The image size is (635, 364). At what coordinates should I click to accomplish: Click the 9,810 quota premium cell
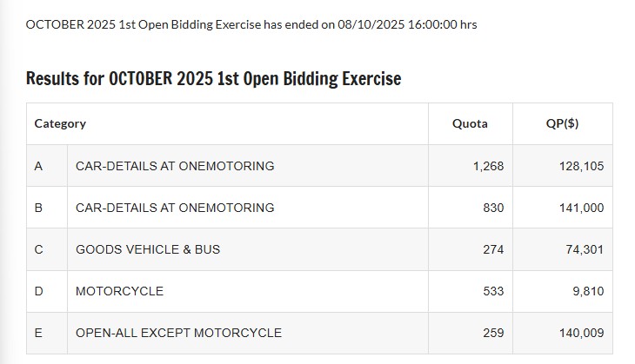click(x=588, y=292)
